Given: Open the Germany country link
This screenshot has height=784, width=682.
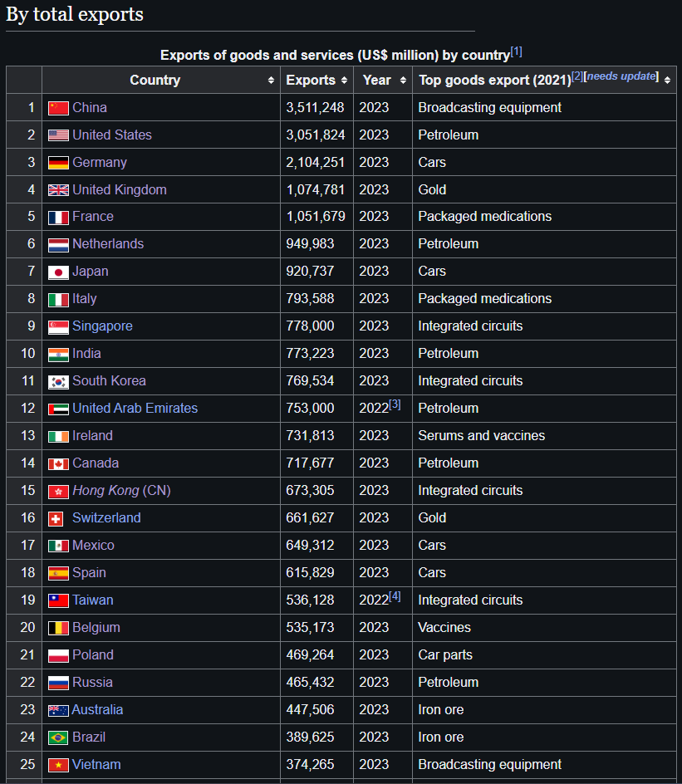Looking at the screenshot, I should 100,163.
